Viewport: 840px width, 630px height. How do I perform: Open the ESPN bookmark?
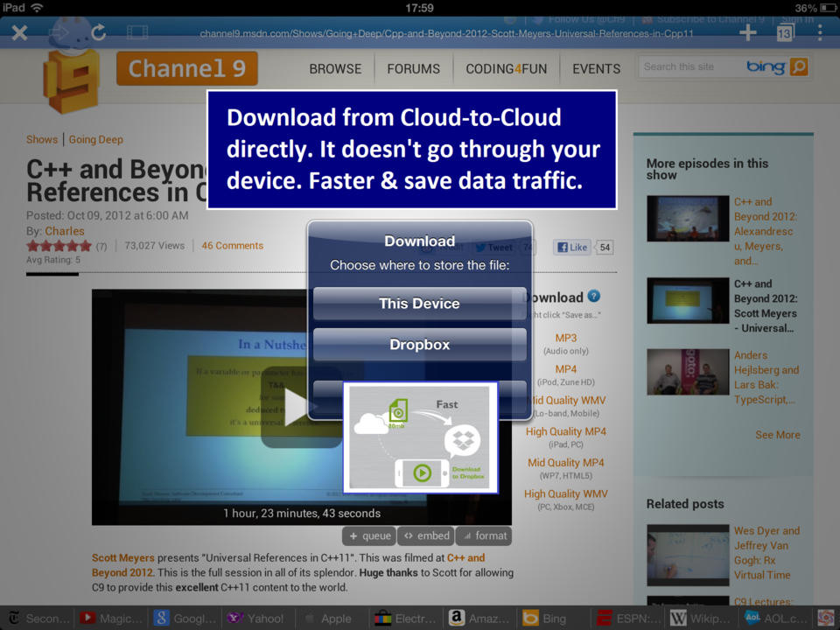click(x=628, y=619)
